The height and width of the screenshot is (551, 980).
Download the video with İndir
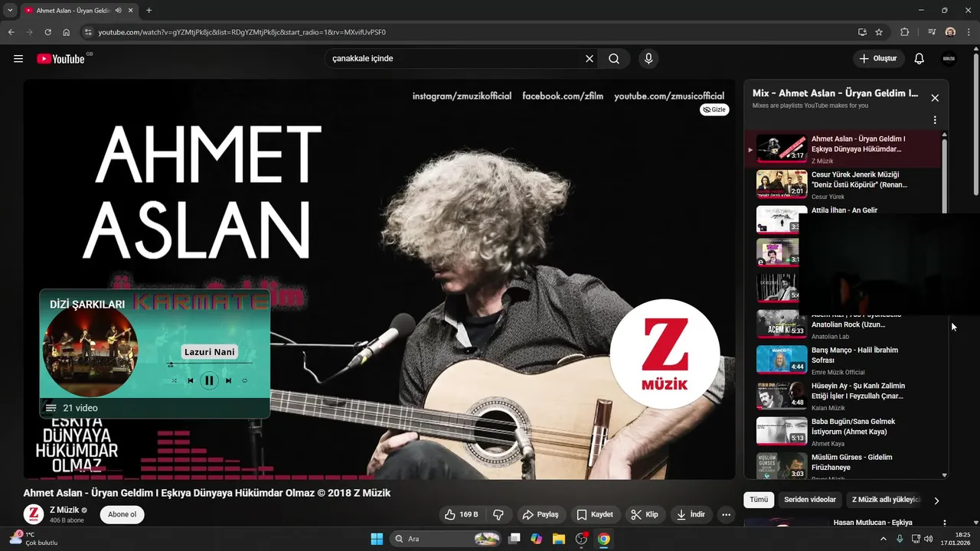pos(691,514)
